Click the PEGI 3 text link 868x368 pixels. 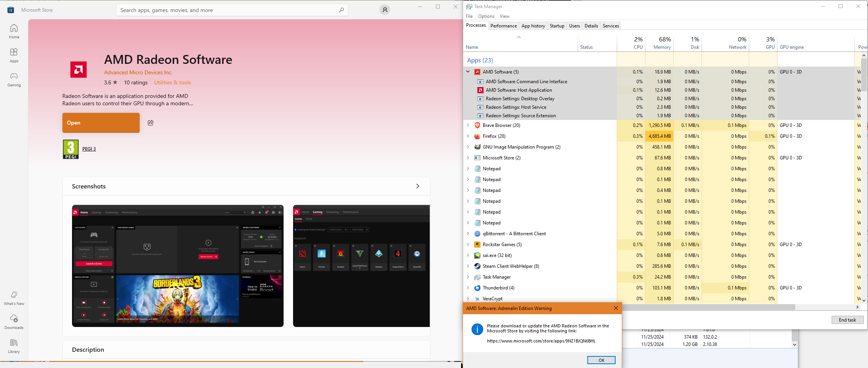coord(89,149)
